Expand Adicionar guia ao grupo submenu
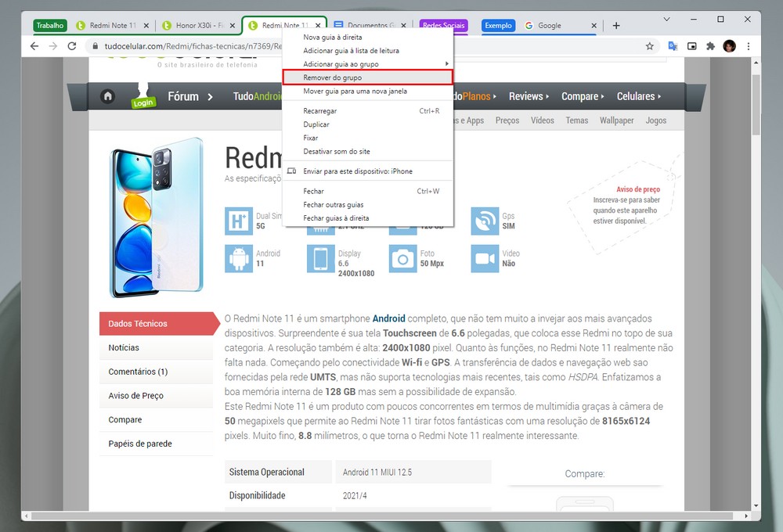This screenshot has height=532, width=783. [367, 64]
